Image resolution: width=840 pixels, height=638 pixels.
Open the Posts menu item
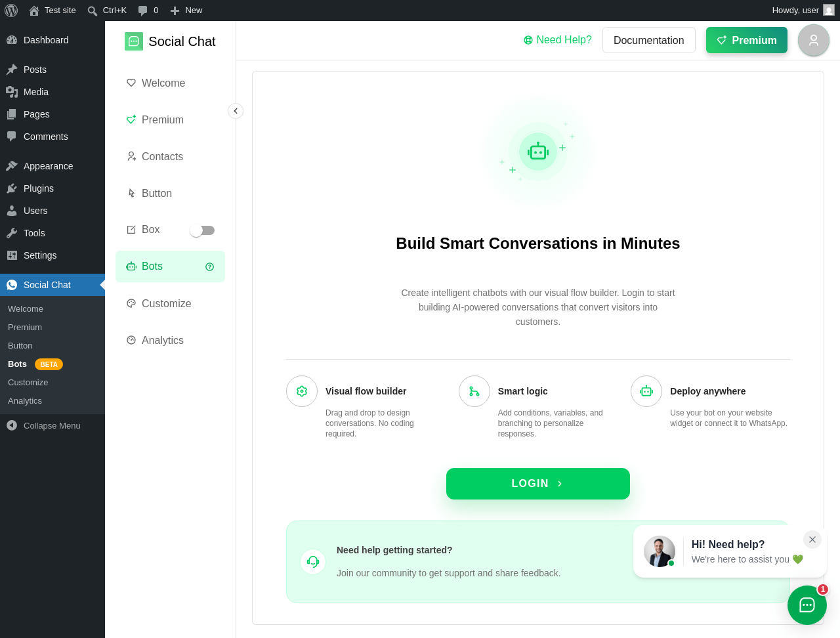point(52,70)
